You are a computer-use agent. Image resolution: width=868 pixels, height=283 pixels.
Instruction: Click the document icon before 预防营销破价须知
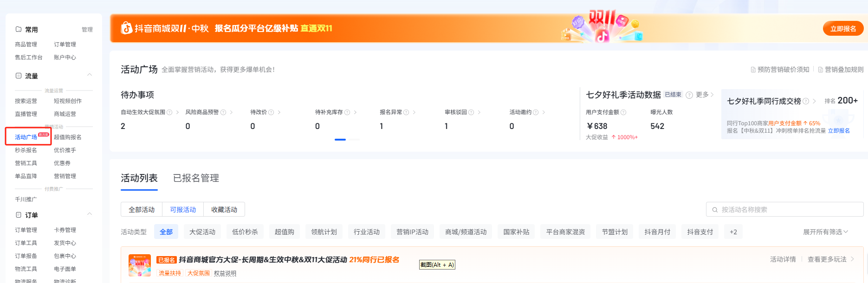click(x=753, y=70)
